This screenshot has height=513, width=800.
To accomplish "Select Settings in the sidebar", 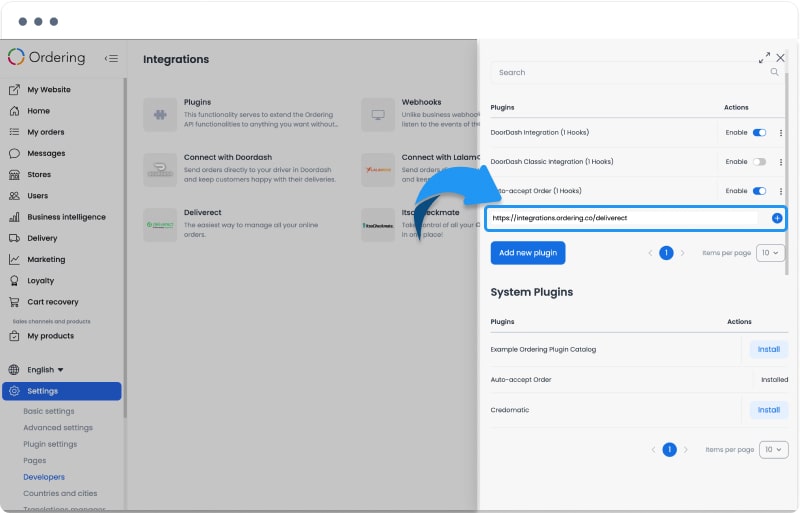I will click(x=62, y=391).
